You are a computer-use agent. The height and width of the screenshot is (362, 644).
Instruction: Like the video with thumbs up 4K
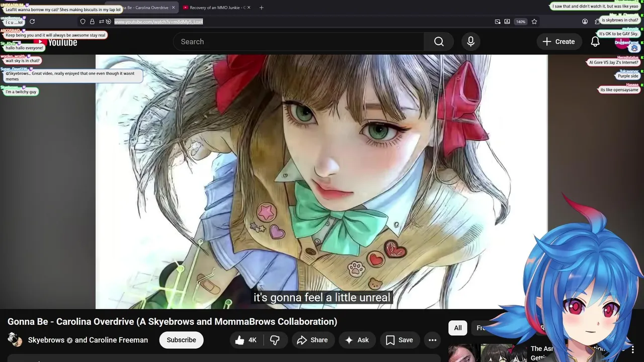246,340
